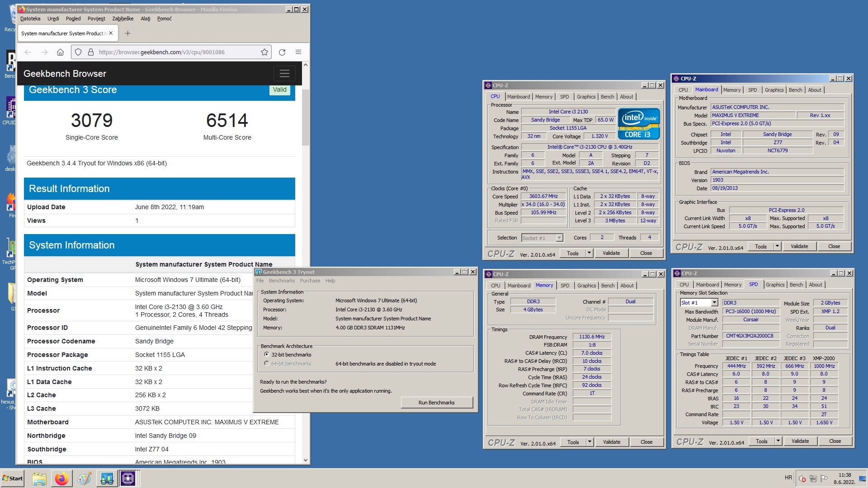The image size is (868, 488).
Task: Open Geekbench 3 Tryout window title icon
Action: 259,272
